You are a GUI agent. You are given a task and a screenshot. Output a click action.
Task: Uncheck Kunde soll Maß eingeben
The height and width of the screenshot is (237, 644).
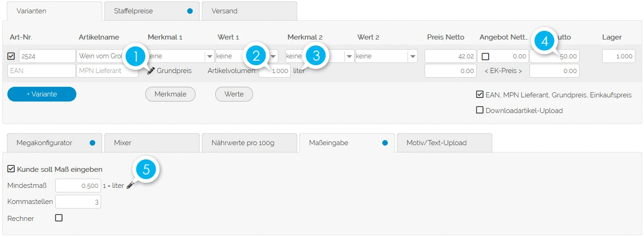tap(11, 169)
